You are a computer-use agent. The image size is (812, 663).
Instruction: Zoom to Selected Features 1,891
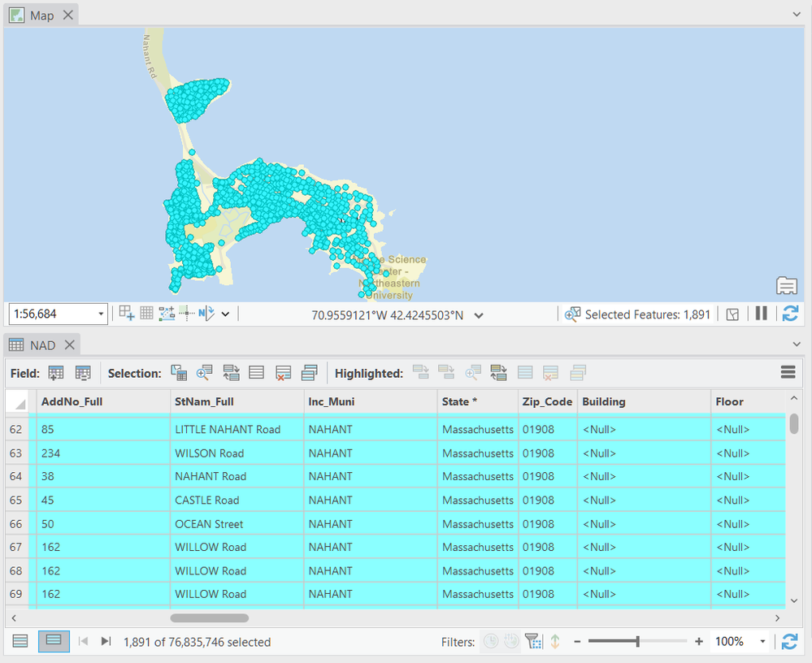[637, 314]
